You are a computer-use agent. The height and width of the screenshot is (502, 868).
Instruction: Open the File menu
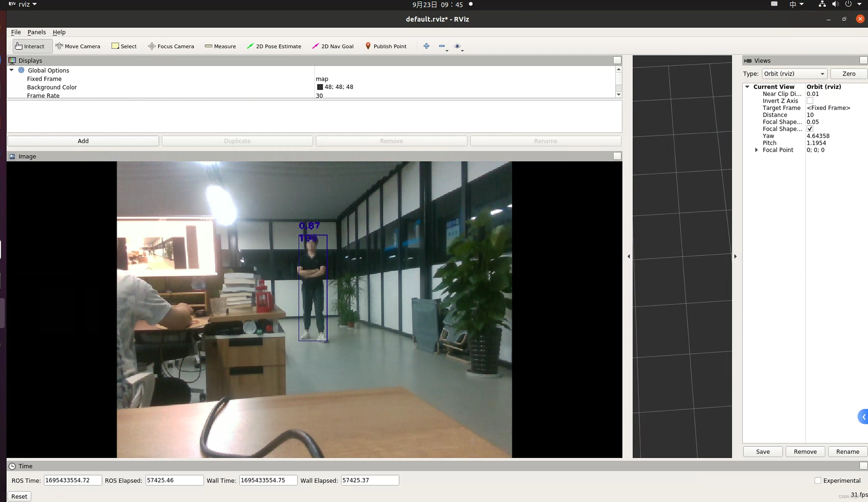[16, 31]
